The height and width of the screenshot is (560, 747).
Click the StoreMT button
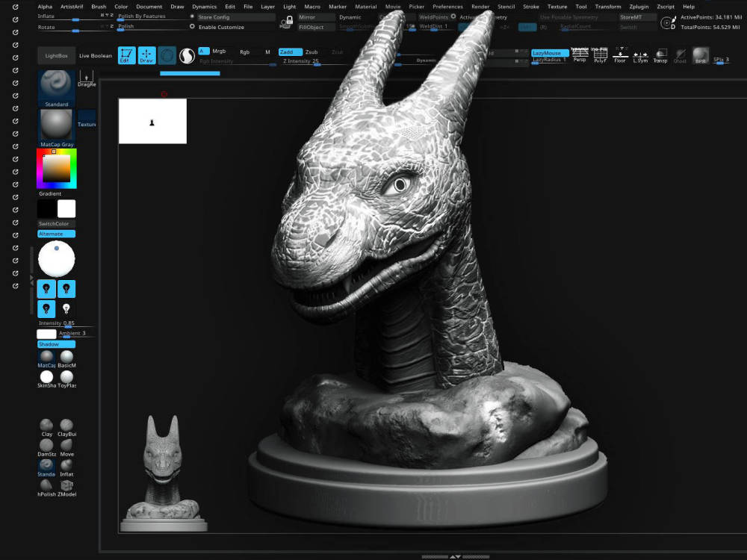[x=637, y=17]
